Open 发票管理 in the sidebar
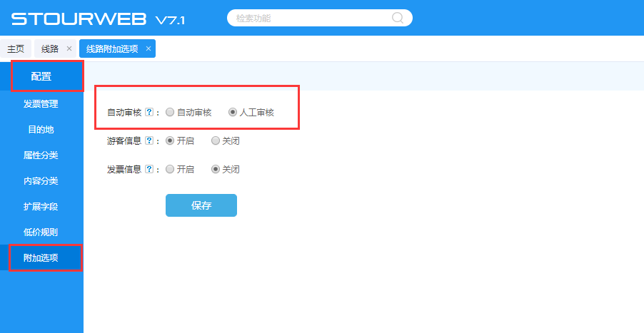Viewport: 644px width, 333px height. tap(41, 104)
